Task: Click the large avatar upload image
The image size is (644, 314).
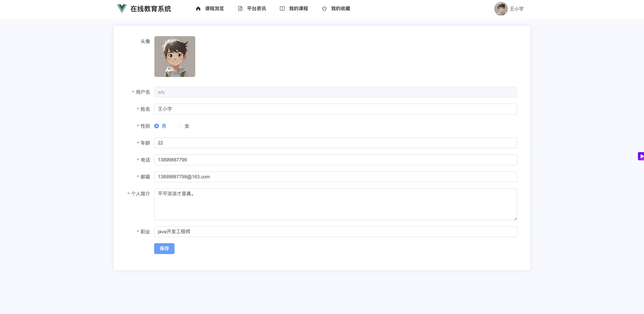Action: (174, 56)
